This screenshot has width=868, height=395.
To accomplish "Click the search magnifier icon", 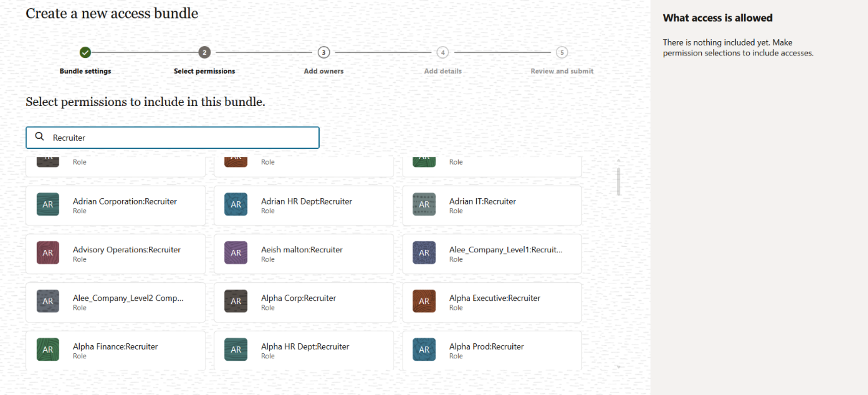I will click(x=39, y=137).
